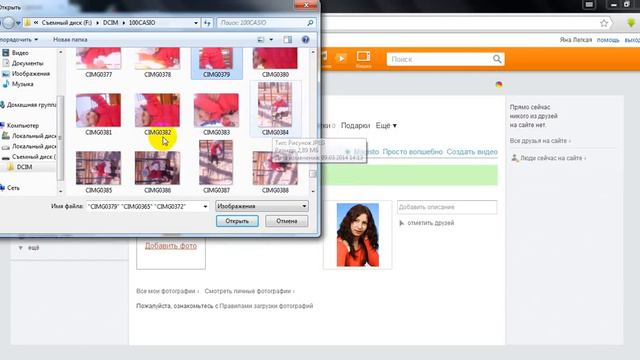
Task: Open the address bar path dropdown arrow
Action: (196, 23)
